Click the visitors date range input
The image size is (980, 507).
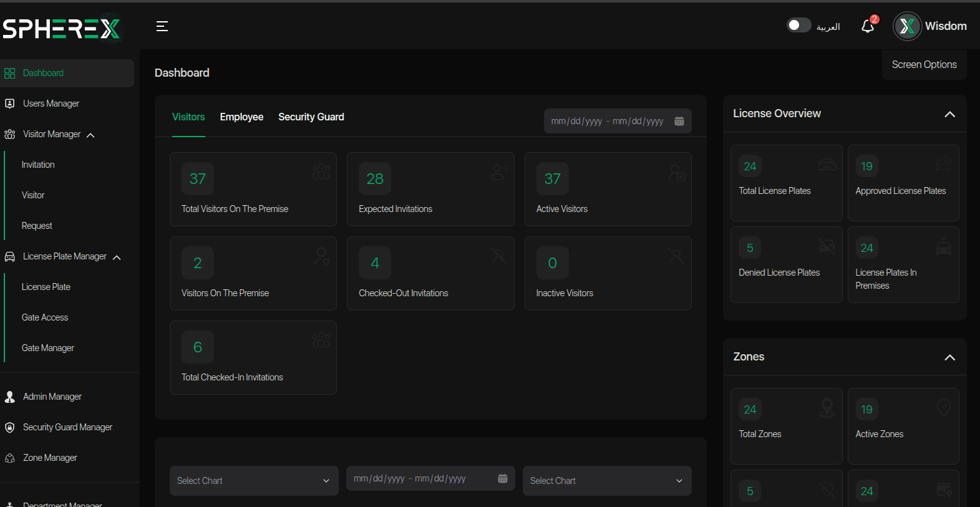click(x=618, y=121)
